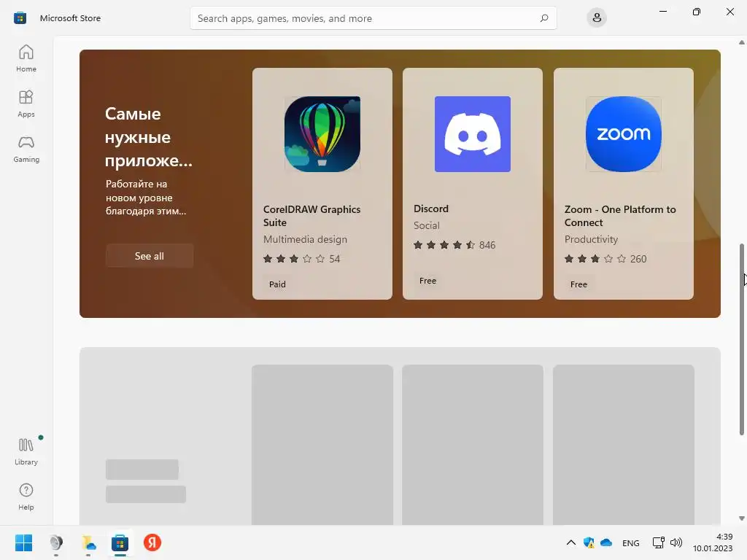Screen dimensions: 747x560
Task: Click the Paid label on CorelDRAW card
Action: pyautogui.click(x=277, y=284)
